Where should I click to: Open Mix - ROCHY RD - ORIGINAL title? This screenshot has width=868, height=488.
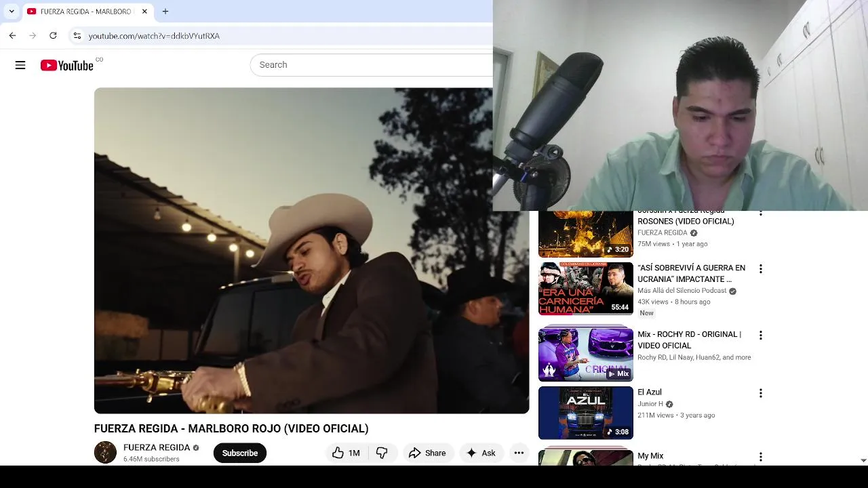pos(689,340)
